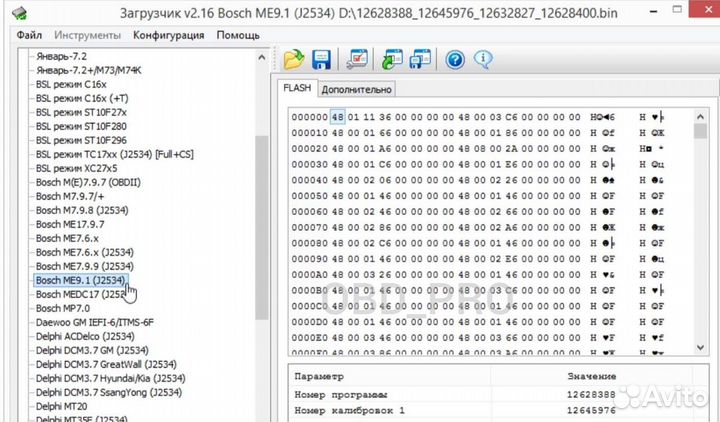Click the blue question mark help icon

point(455,59)
